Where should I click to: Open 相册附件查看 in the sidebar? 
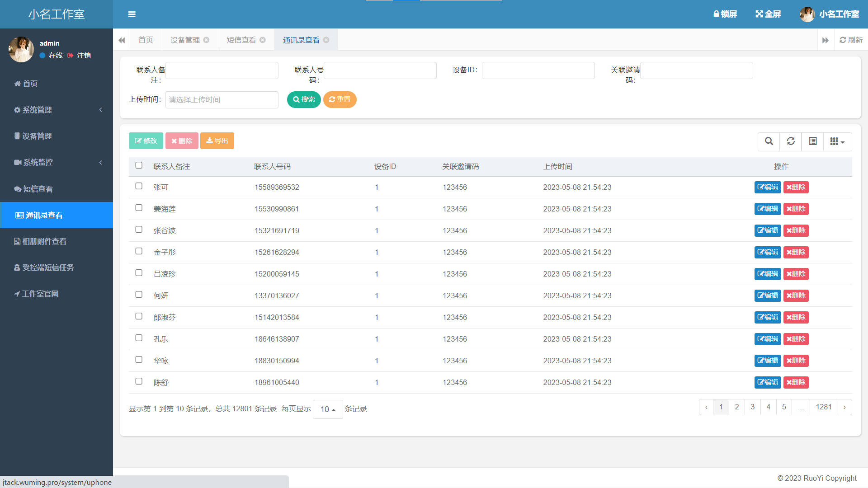57,241
